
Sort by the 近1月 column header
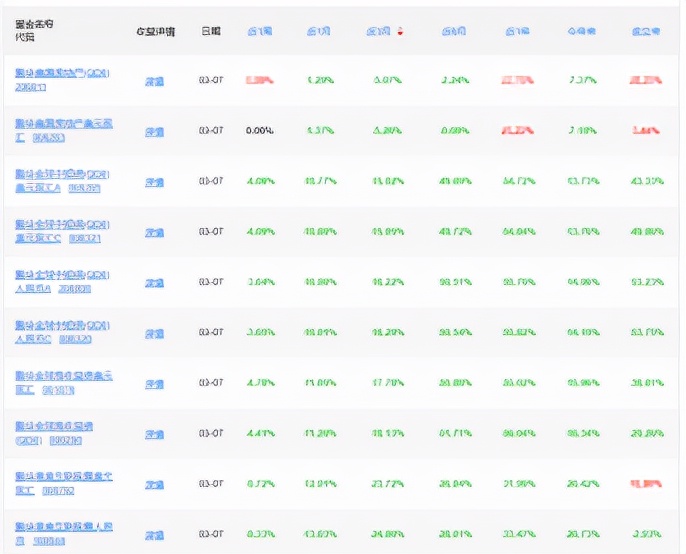coord(318,32)
